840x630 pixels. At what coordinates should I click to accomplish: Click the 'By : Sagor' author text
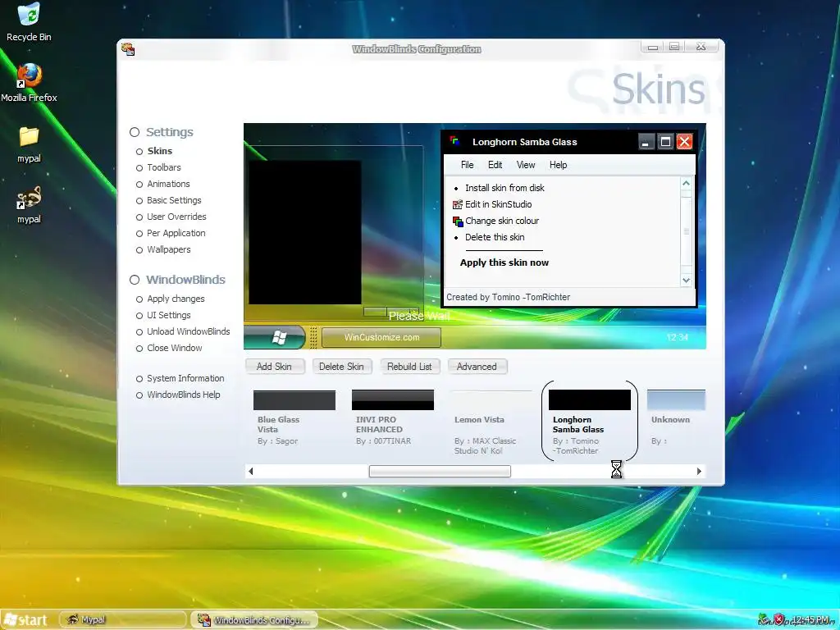(277, 441)
